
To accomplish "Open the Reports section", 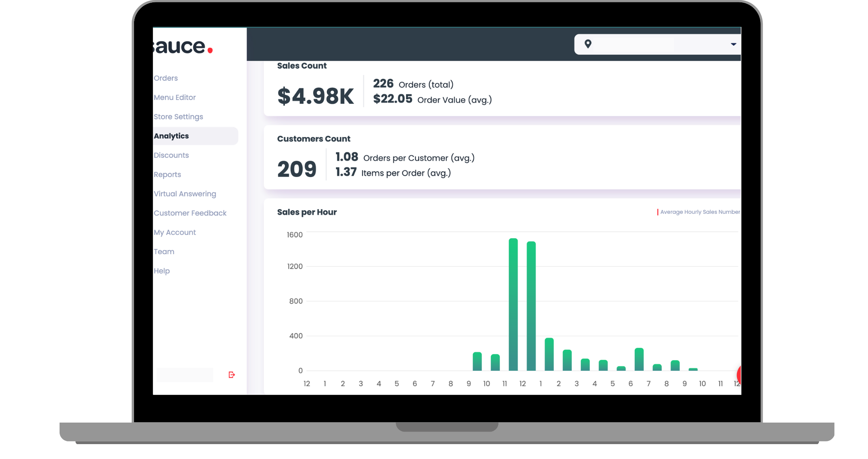I will click(x=167, y=174).
